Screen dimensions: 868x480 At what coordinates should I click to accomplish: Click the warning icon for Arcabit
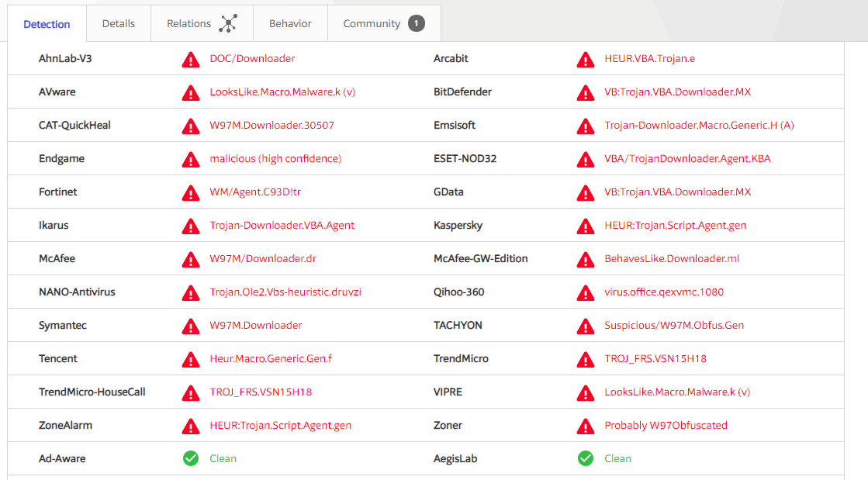(585, 59)
